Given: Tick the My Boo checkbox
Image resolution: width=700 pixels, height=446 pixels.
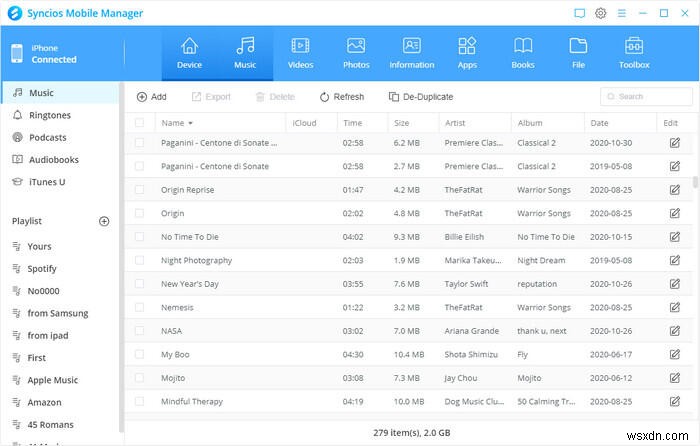Looking at the screenshot, I should [x=139, y=354].
